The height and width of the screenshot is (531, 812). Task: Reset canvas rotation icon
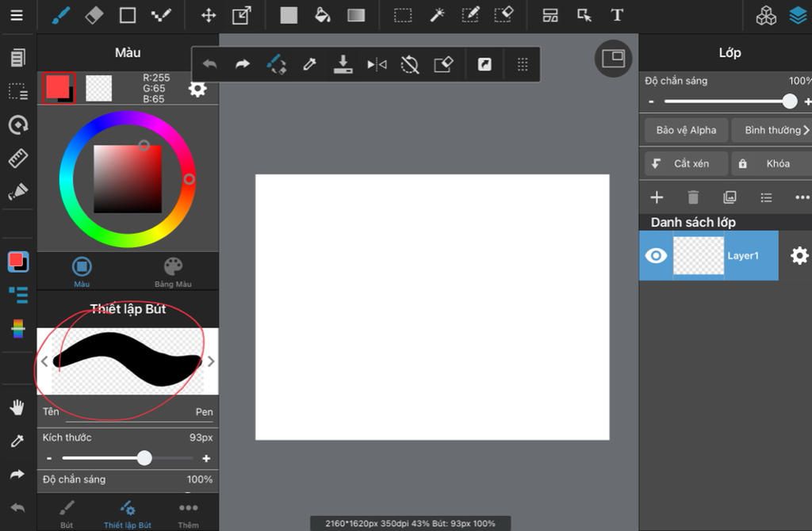tap(410, 64)
